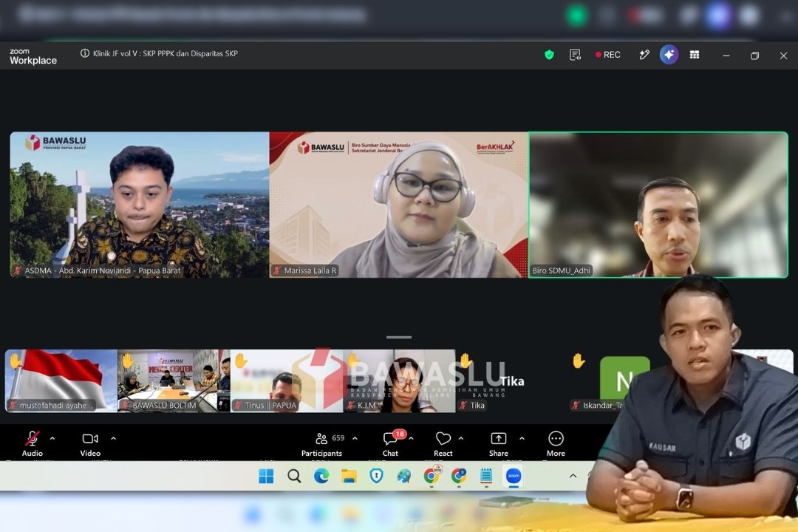
Task: Select the Tika participant tile
Action: (x=512, y=381)
